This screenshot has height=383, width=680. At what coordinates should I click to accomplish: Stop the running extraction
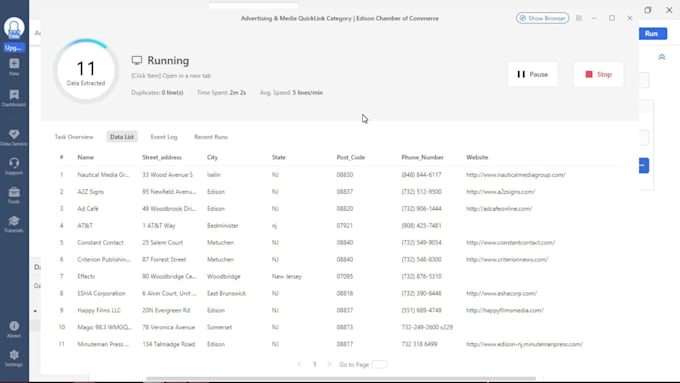click(x=598, y=75)
